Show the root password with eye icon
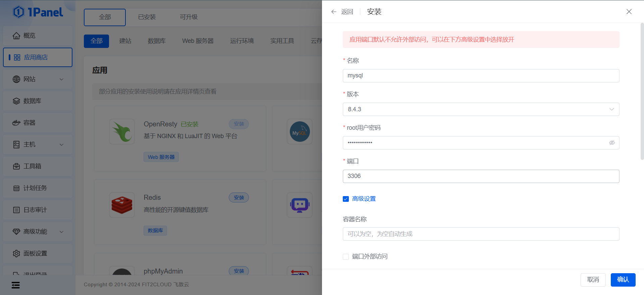This screenshot has width=644, height=295. (612, 143)
